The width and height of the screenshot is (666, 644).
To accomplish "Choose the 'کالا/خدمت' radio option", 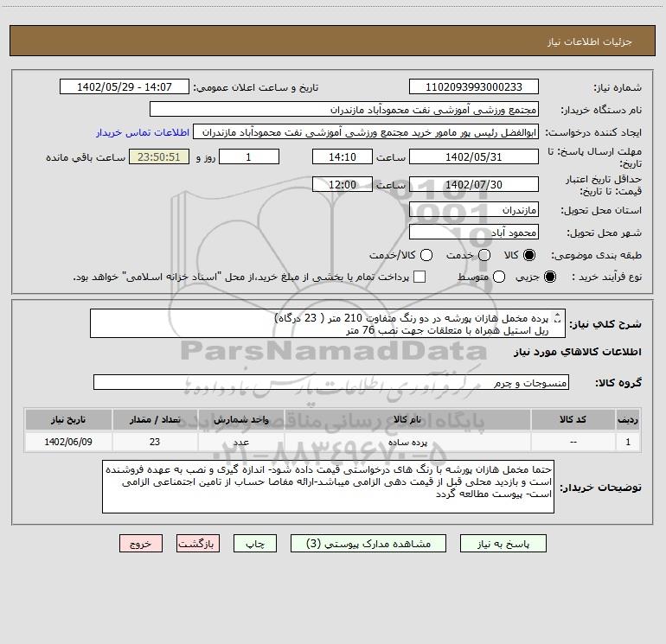I will pos(415,255).
